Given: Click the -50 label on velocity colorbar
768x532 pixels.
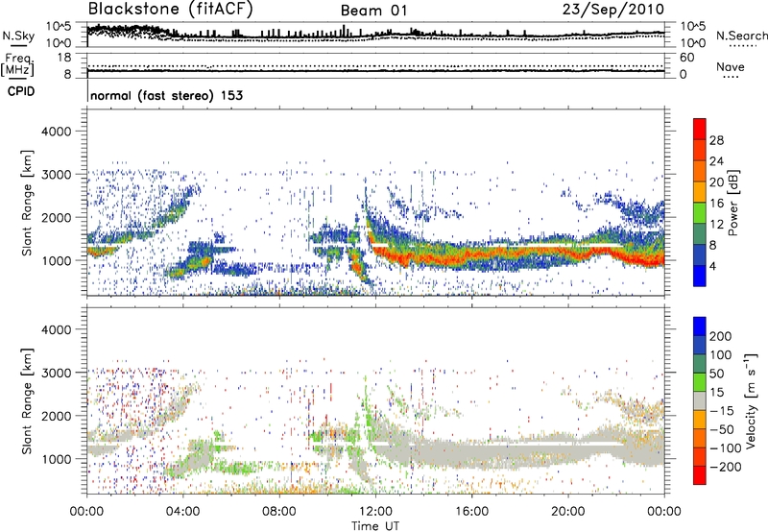Looking at the screenshot, I should point(722,430).
